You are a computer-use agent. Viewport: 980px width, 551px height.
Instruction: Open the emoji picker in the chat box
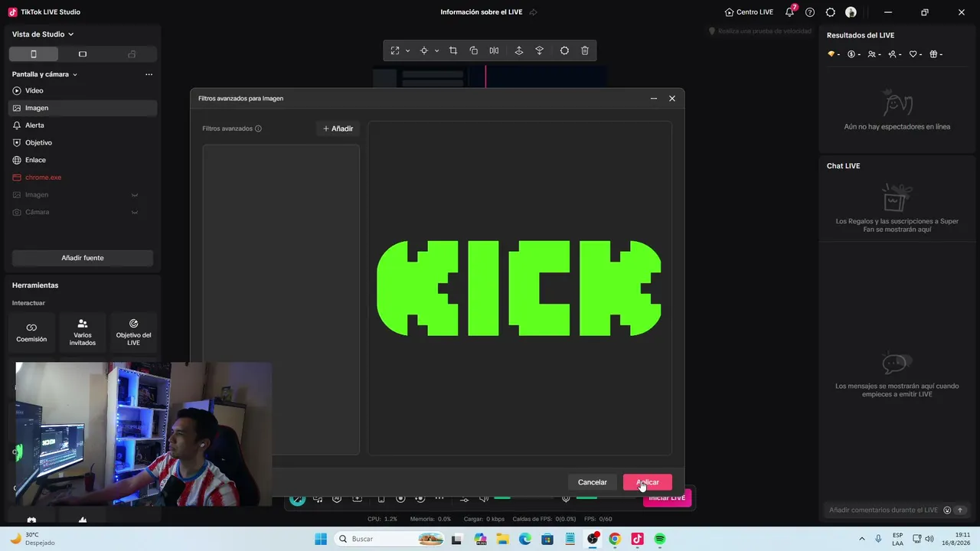[947, 510]
